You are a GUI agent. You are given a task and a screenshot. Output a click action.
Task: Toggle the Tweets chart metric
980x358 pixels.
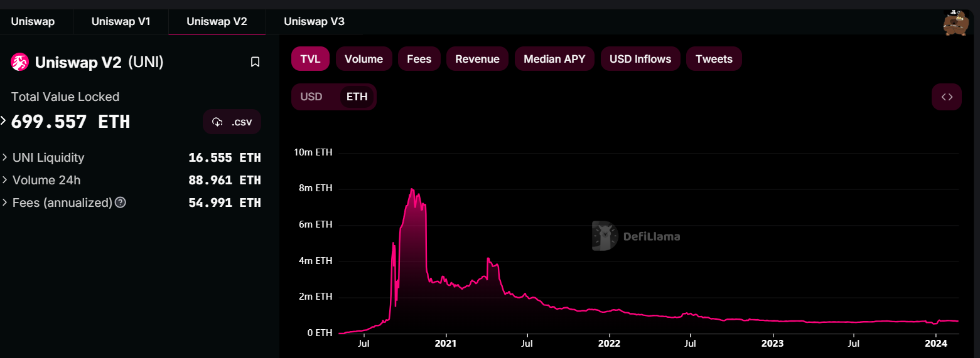[x=714, y=59]
